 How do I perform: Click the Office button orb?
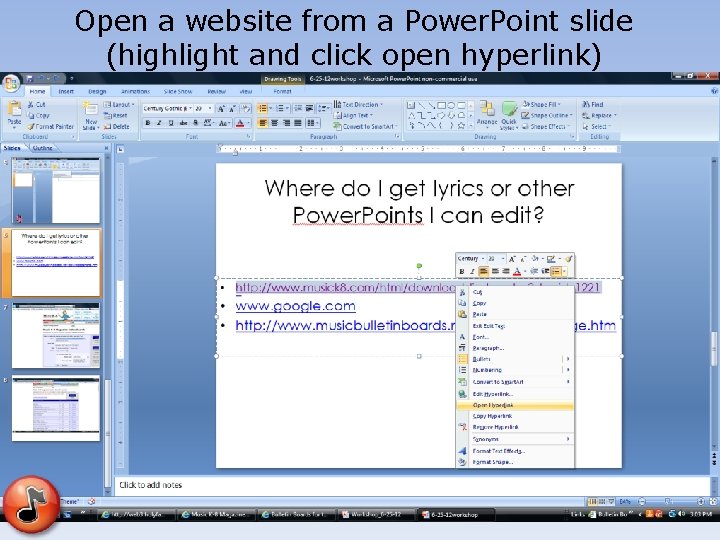[11, 83]
